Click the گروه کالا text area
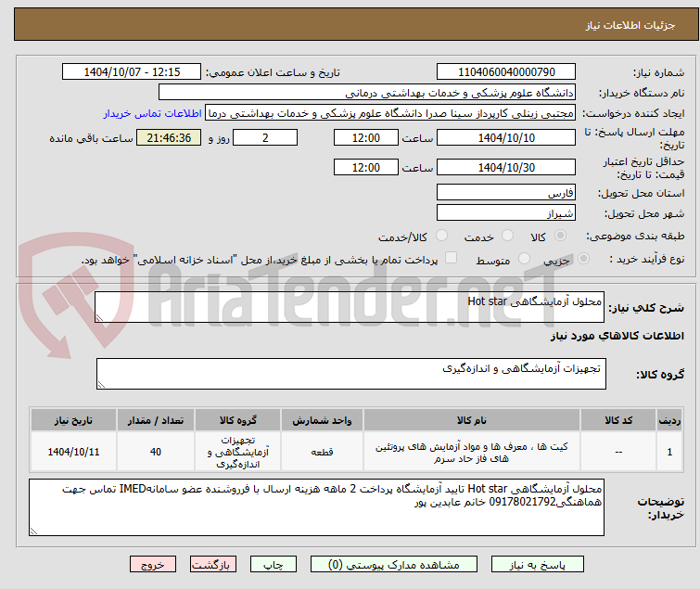The image size is (700, 589). click(350, 374)
